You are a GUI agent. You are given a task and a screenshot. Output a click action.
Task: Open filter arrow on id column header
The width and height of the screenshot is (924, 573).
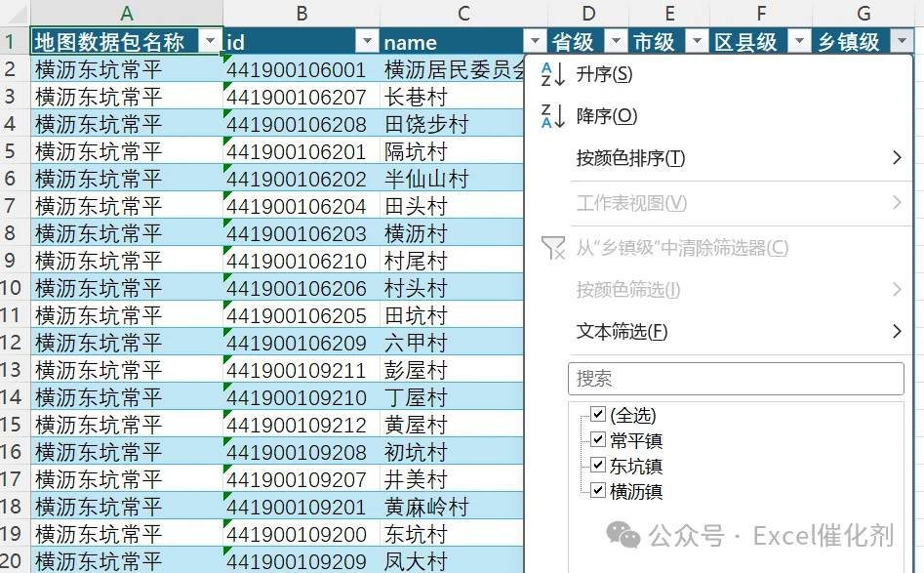pyautogui.click(x=367, y=41)
